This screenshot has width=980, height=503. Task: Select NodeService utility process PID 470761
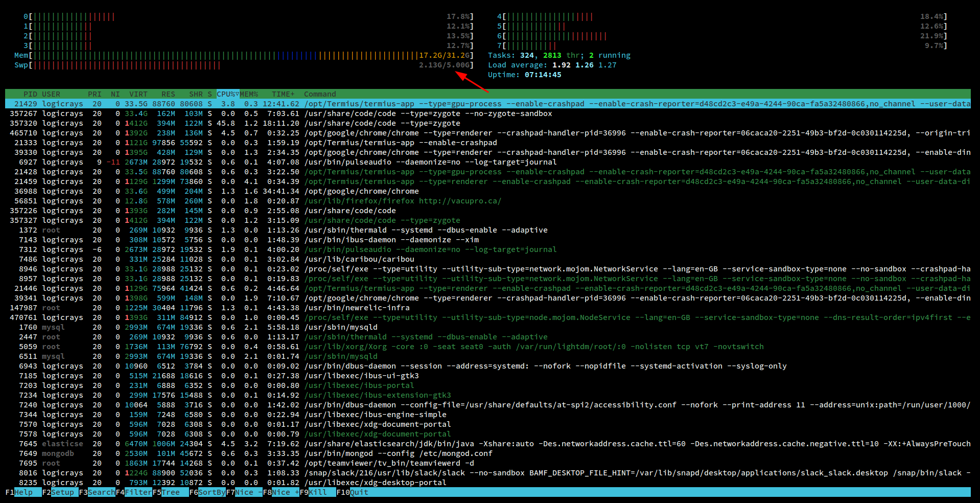click(x=488, y=317)
